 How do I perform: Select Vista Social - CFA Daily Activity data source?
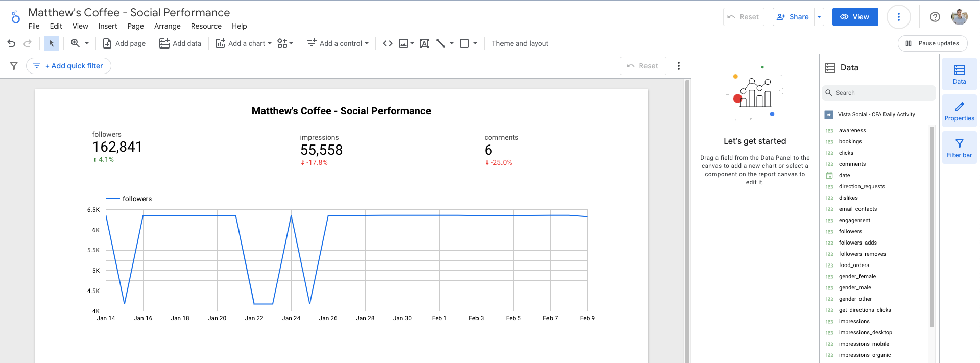pyautogui.click(x=876, y=115)
